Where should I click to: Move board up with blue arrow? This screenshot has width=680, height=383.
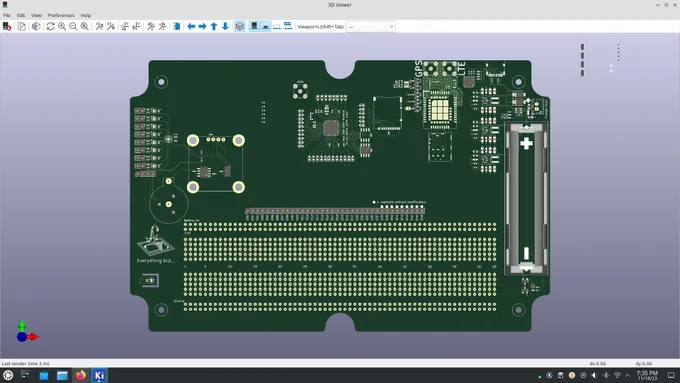pyautogui.click(x=214, y=26)
